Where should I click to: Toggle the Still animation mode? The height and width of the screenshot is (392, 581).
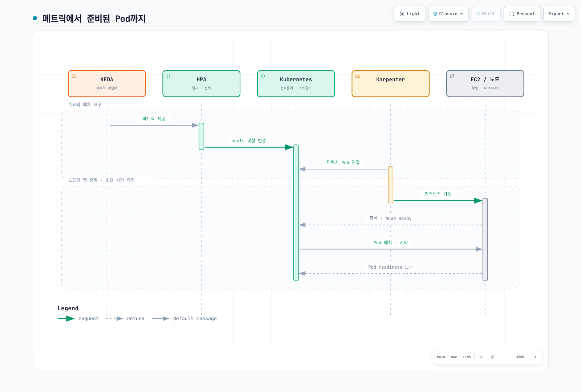[x=486, y=14]
